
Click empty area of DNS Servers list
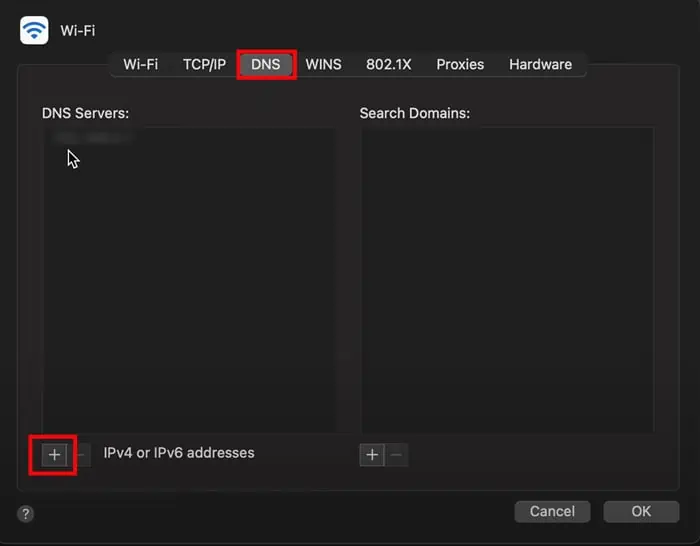click(188, 300)
